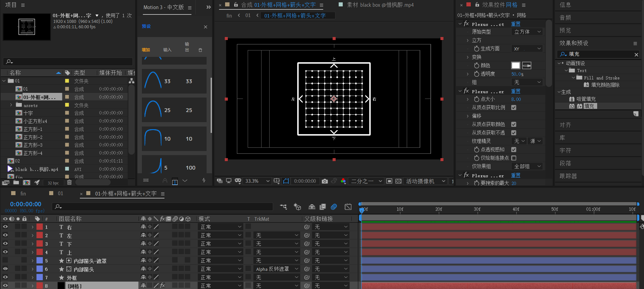
Task: Hide the 外框 layer with eye toggle
Action: [5, 277]
